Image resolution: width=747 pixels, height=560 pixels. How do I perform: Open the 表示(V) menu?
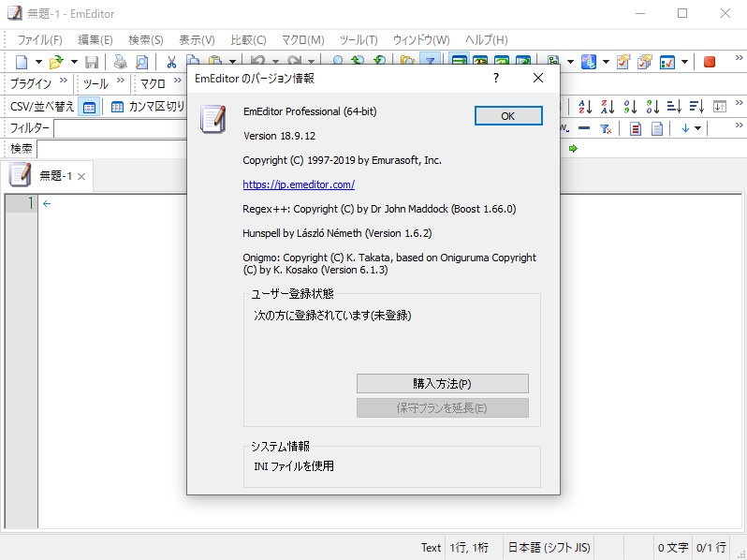197,40
